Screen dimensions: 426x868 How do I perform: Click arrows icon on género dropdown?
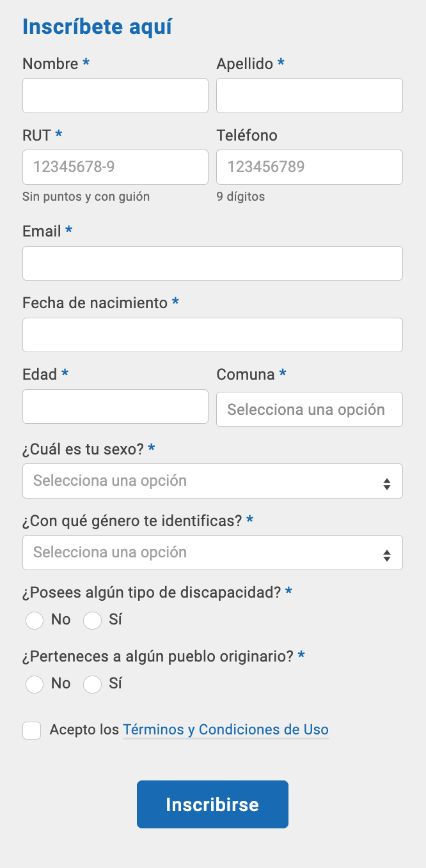[386, 555]
